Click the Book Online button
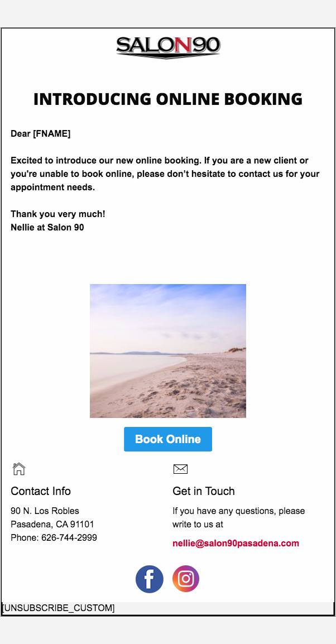 [x=168, y=439]
